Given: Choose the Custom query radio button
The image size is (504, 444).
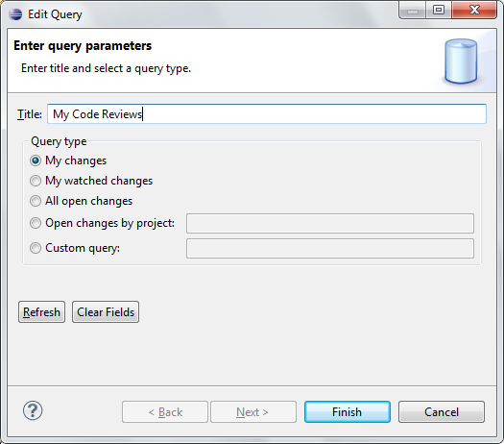Looking at the screenshot, I should [36, 248].
